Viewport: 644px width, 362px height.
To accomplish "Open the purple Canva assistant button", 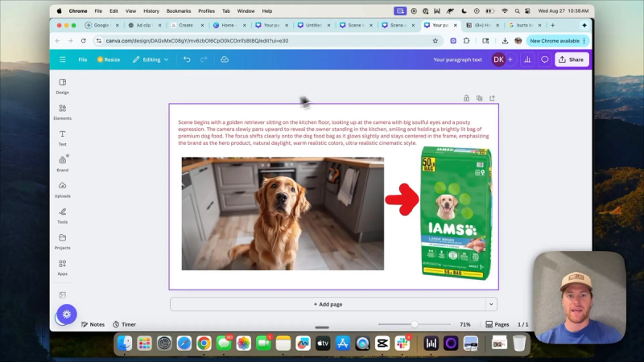I will [67, 315].
